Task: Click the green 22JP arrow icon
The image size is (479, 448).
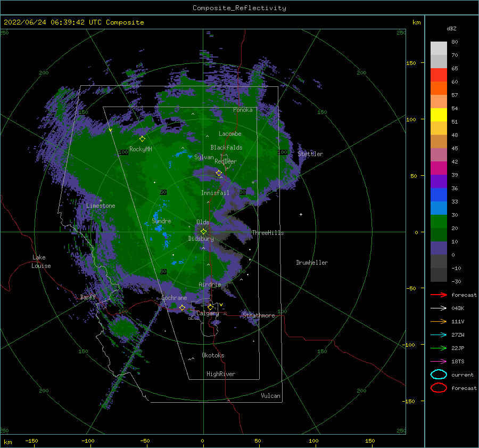Action: pyautogui.click(x=439, y=348)
